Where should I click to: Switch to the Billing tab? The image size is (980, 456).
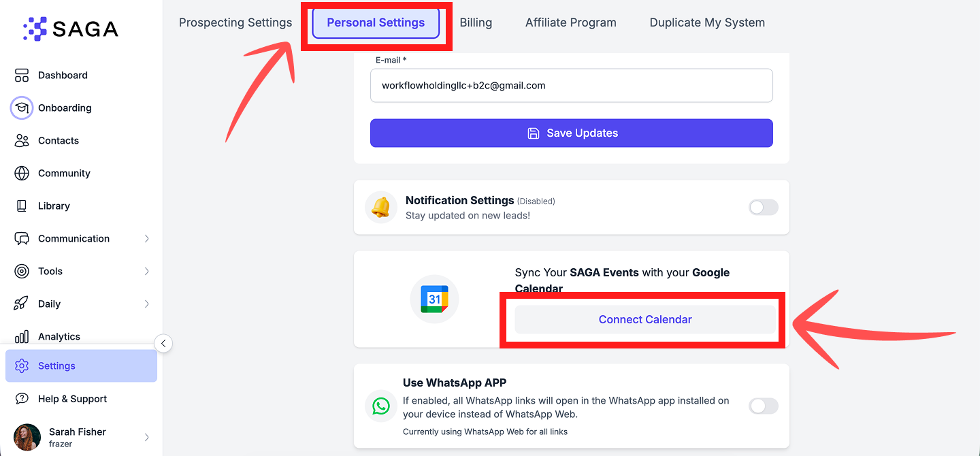[476, 22]
